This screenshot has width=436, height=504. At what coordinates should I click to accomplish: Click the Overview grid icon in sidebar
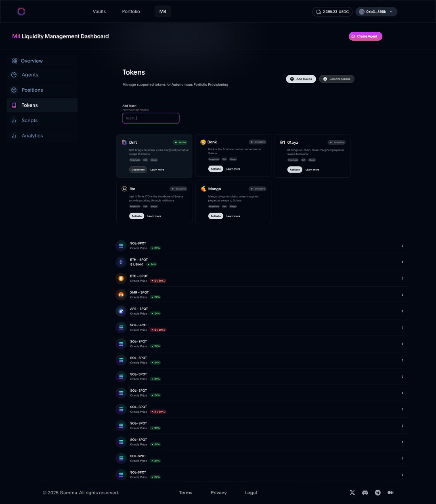tap(15, 61)
